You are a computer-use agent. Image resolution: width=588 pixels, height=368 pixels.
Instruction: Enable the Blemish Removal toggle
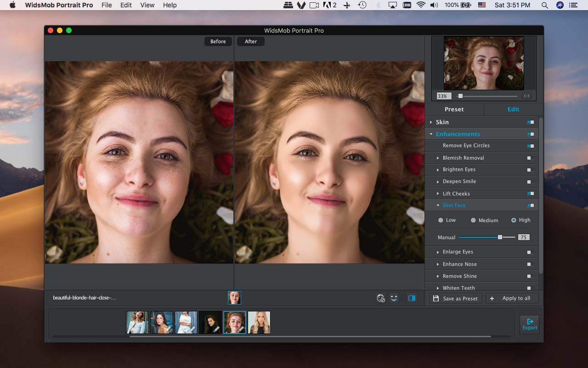(x=531, y=158)
